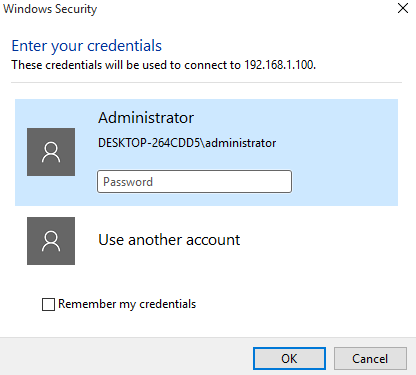Select the Administrator account name
Screen dimensions: 416x375
pyautogui.click(x=146, y=118)
